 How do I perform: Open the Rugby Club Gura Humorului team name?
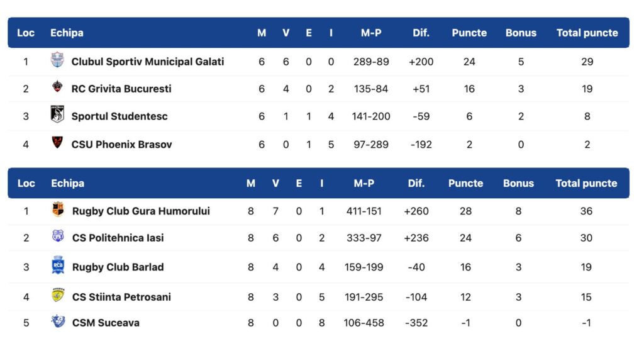point(141,211)
